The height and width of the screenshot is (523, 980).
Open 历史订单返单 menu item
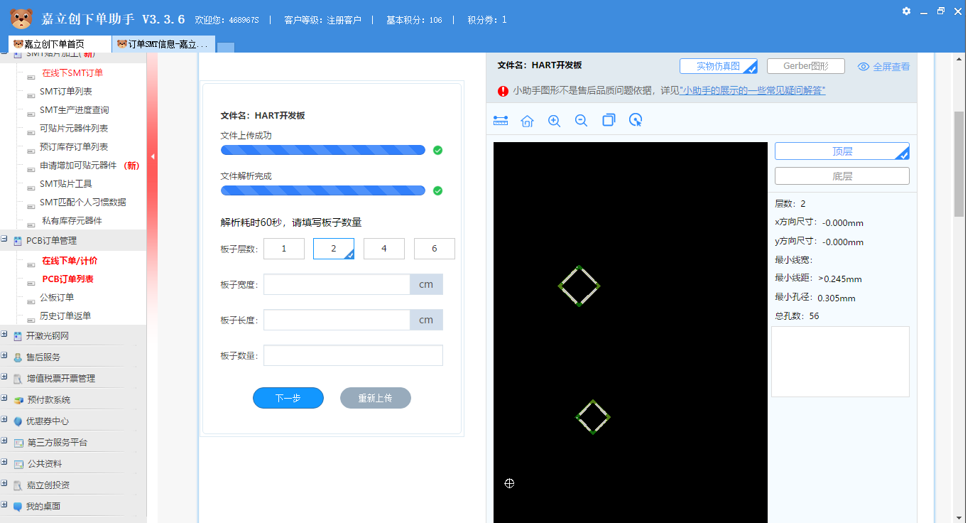65,316
